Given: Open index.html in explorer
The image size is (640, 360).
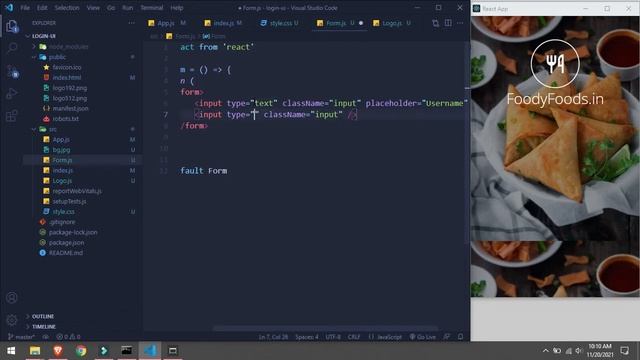Looking at the screenshot, I should 67,78.
